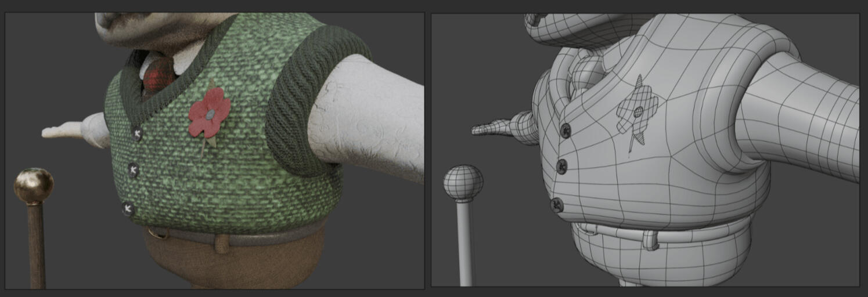The height and width of the screenshot is (297, 868).
Task: Select the belt loop in wireframe view
Action: point(651,240)
